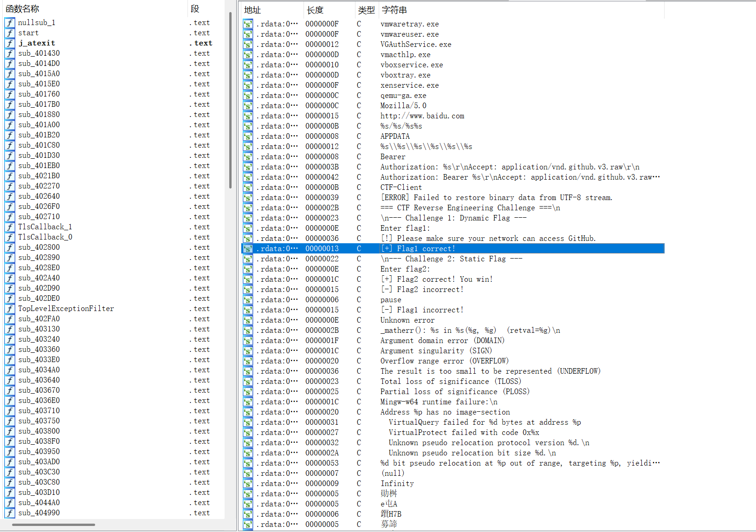Click function icon beside sub_401430
This screenshot has height=532, width=756.
(10, 53)
